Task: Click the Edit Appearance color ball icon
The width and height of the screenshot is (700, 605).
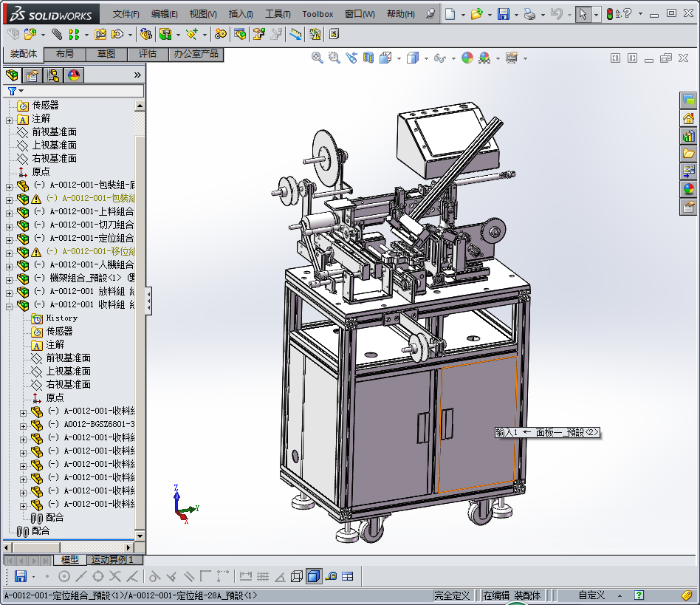Action: (467, 58)
